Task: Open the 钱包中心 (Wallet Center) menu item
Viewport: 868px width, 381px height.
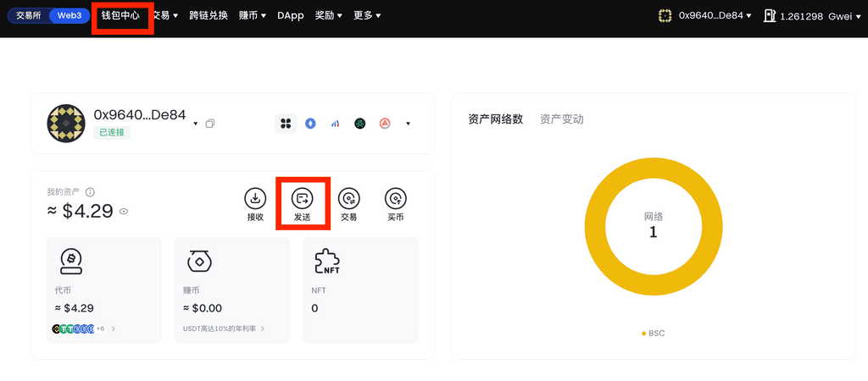Action: (x=120, y=15)
